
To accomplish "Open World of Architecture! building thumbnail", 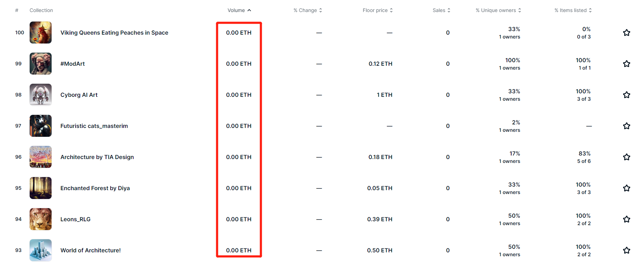I will click(x=41, y=250).
